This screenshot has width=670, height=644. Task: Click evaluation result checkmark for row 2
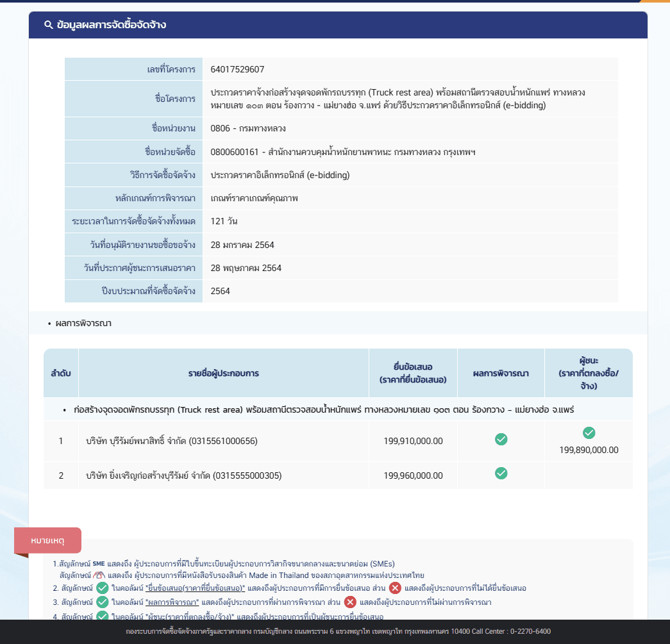click(501, 473)
